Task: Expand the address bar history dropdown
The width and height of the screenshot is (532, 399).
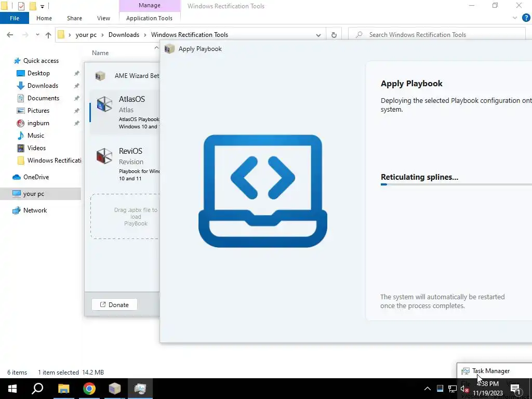Action: [x=318, y=35]
